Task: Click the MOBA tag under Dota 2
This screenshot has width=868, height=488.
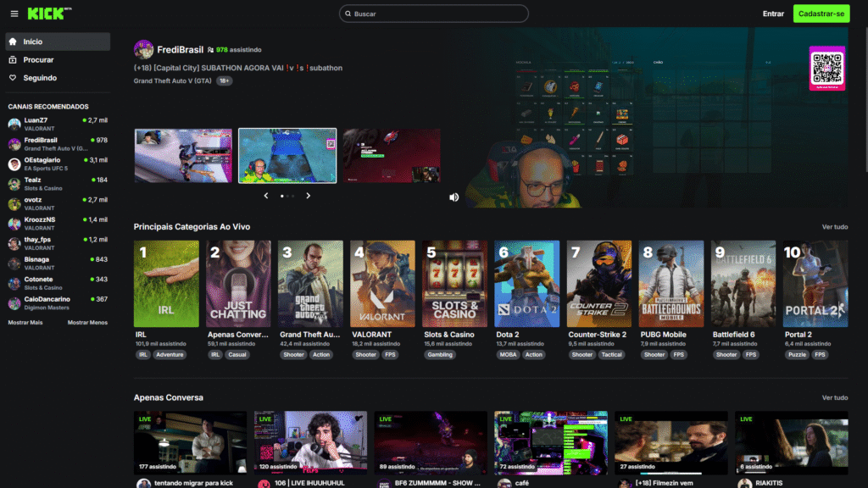Action: pos(508,355)
